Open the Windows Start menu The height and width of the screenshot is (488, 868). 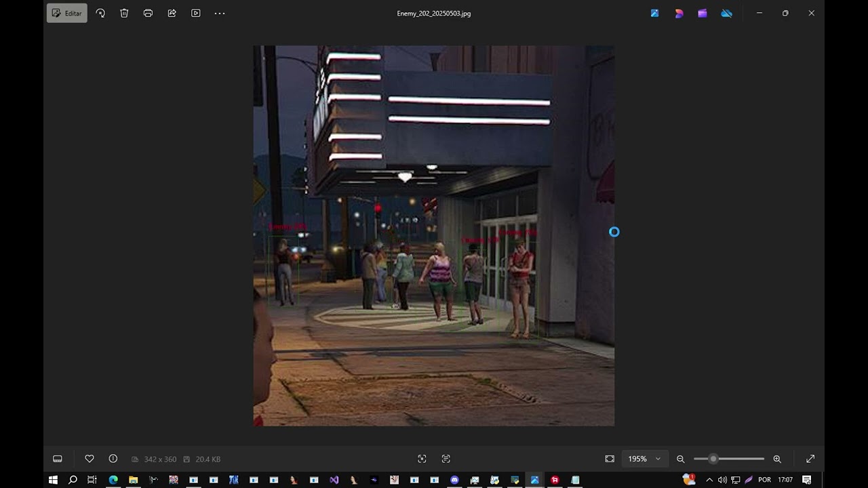tap(53, 480)
